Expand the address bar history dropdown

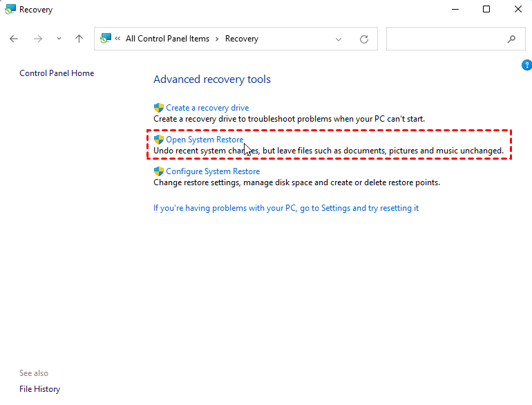pos(339,39)
